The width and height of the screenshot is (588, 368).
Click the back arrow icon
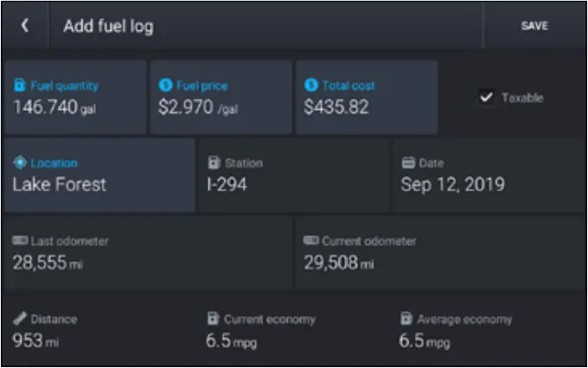coord(25,26)
